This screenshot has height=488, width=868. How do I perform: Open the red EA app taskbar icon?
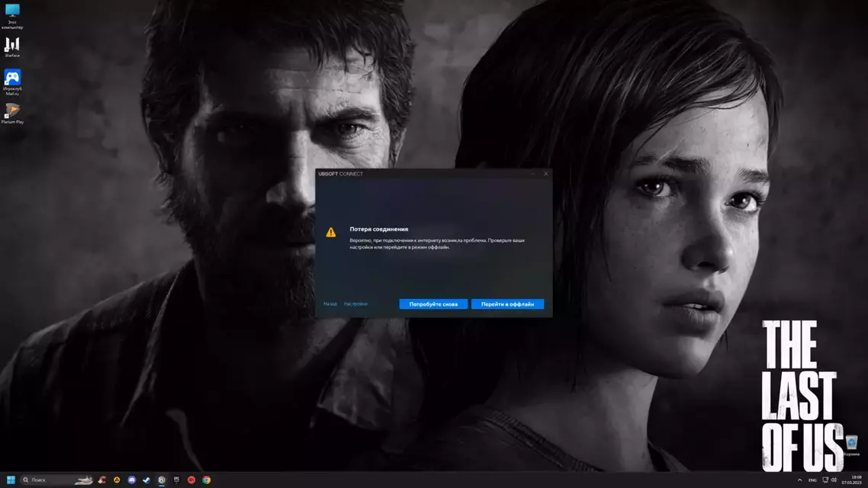(x=191, y=480)
